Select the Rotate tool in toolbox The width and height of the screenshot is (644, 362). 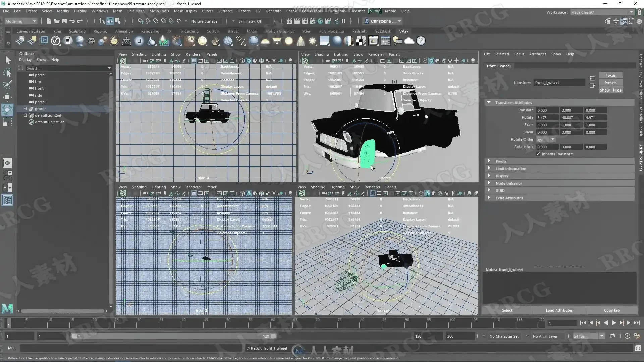[7, 110]
